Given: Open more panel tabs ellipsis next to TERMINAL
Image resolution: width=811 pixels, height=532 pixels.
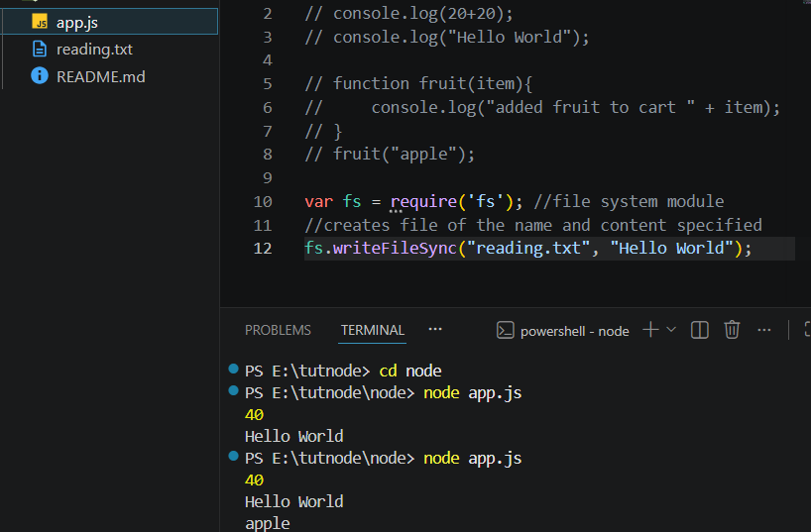Looking at the screenshot, I should tap(435, 329).
